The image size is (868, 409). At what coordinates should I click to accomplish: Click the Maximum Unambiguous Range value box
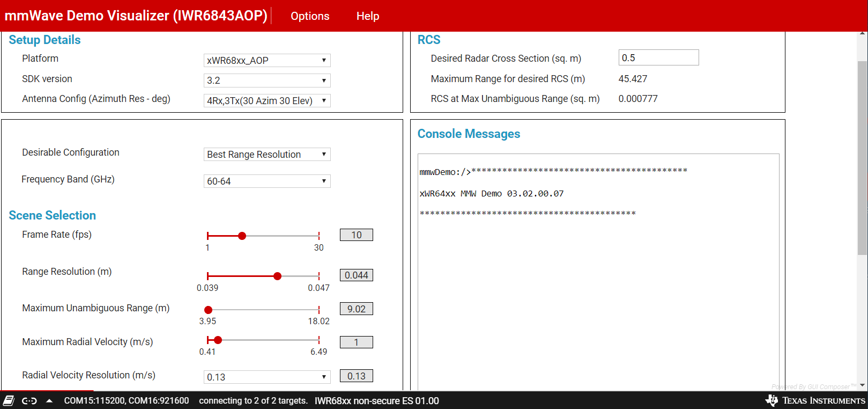click(x=357, y=309)
